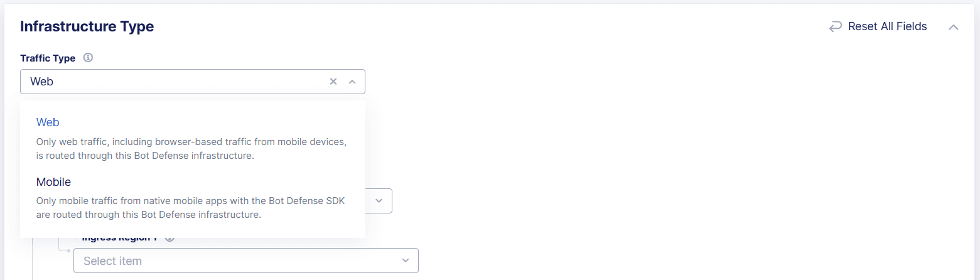Select the Web traffic type option

point(48,122)
